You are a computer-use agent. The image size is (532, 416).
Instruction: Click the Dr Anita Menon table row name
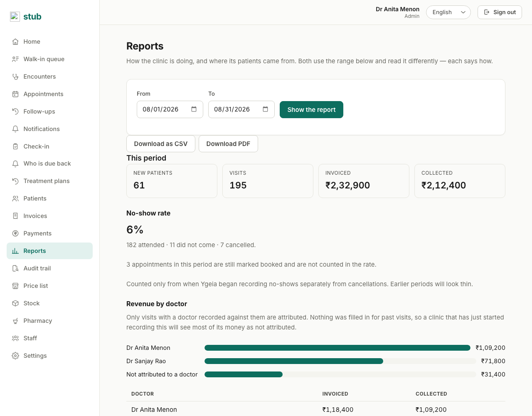point(154,410)
